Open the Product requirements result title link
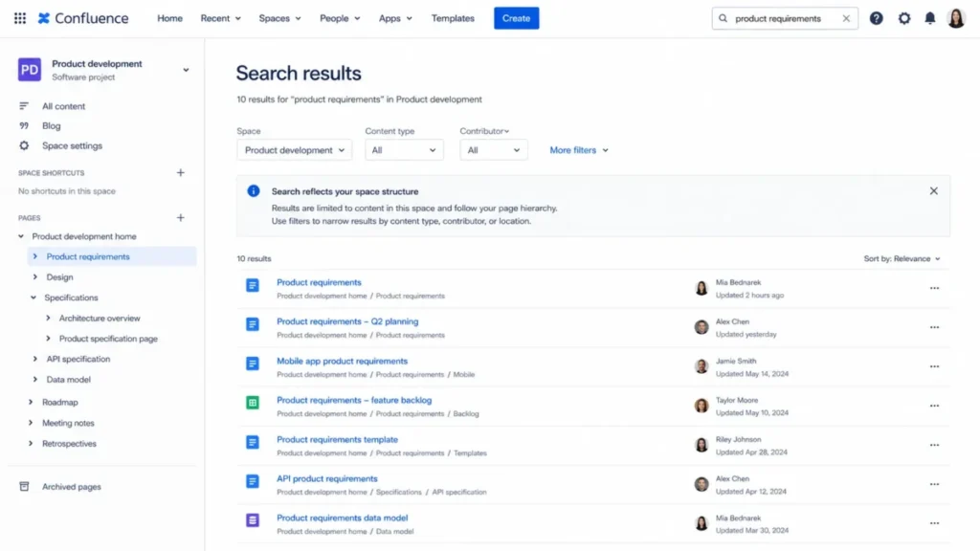The height and width of the screenshot is (551, 980). tap(319, 282)
